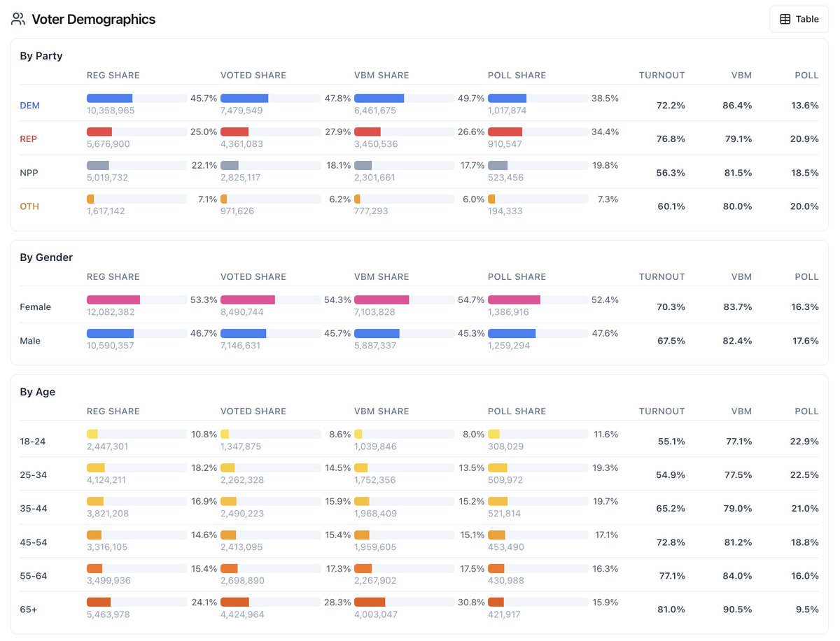Click 65+ VBM count 4,003,047

pos(376,614)
